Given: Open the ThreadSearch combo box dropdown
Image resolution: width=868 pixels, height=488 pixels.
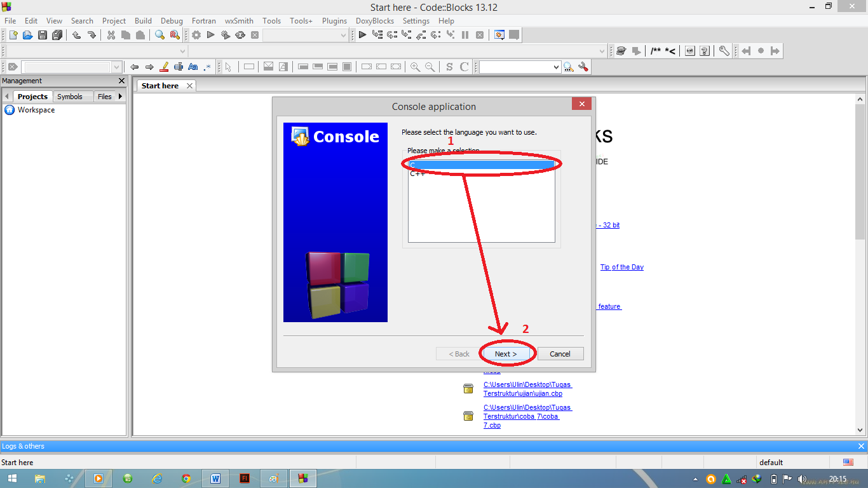Looking at the screenshot, I should [x=557, y=67].
